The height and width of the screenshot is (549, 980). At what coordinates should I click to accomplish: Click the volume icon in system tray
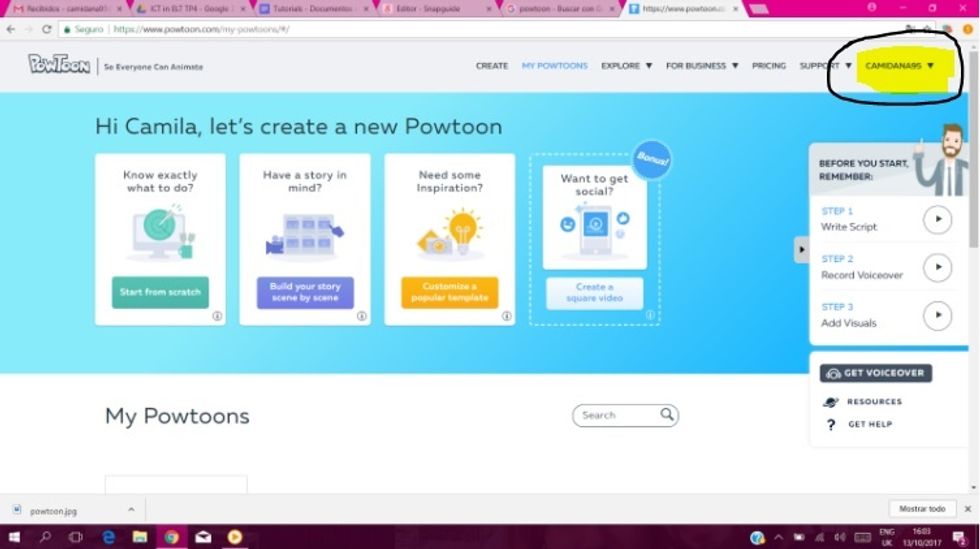840,538
